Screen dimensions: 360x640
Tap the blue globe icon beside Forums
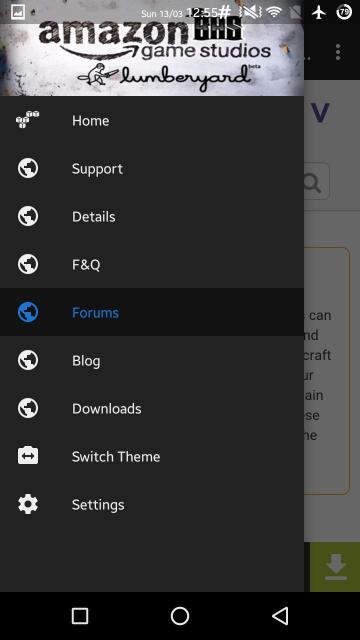28,312
